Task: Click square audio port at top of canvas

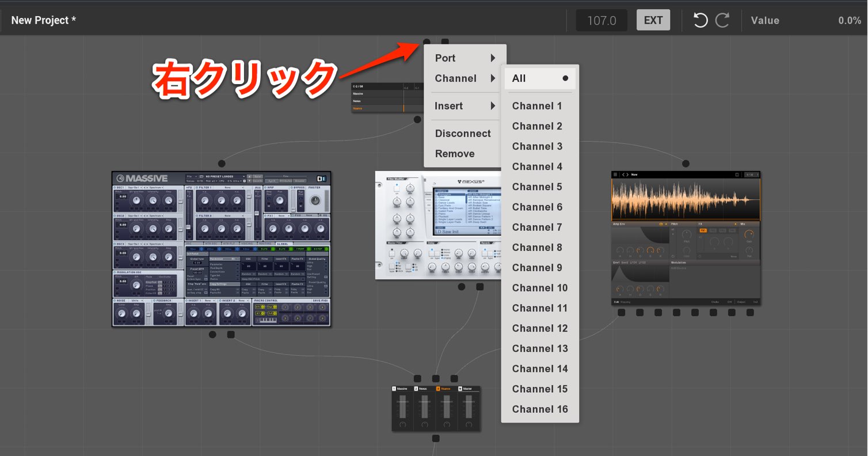Action: pyautogui.click(x=445, y=42)
